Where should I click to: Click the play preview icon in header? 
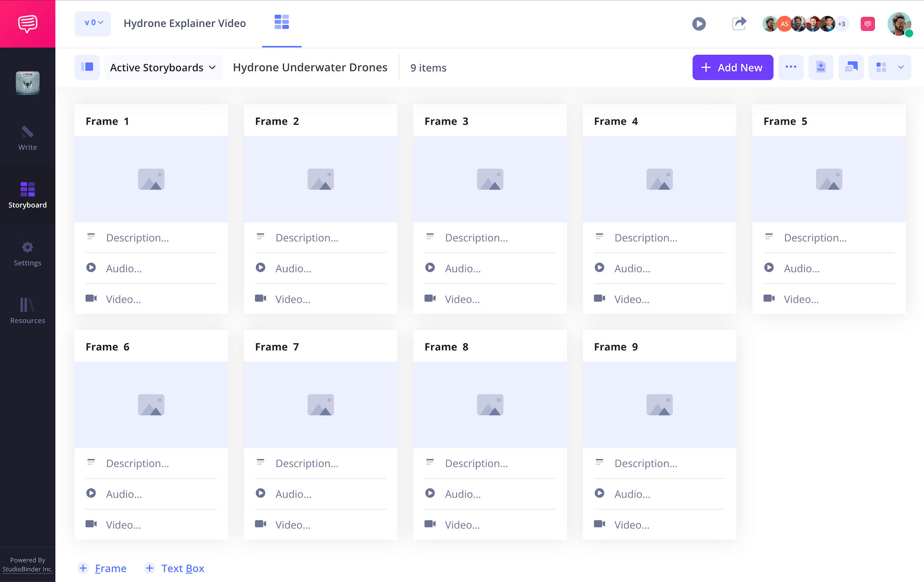[x=699, y=24]
